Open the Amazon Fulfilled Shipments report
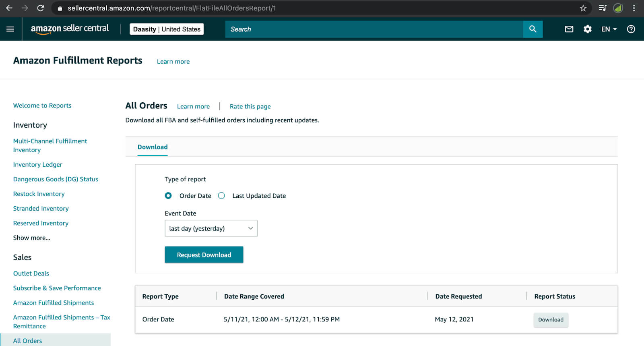Image resolution: width=644 pixels, height=346 pixels. pyautogui.click(x=54, y=303)
